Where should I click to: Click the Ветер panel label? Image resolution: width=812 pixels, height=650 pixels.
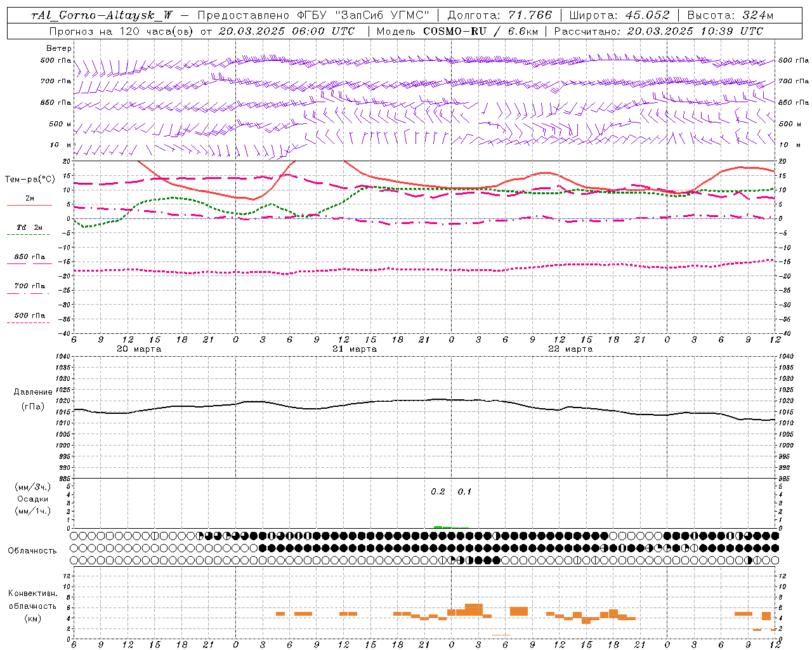point(59,48)
